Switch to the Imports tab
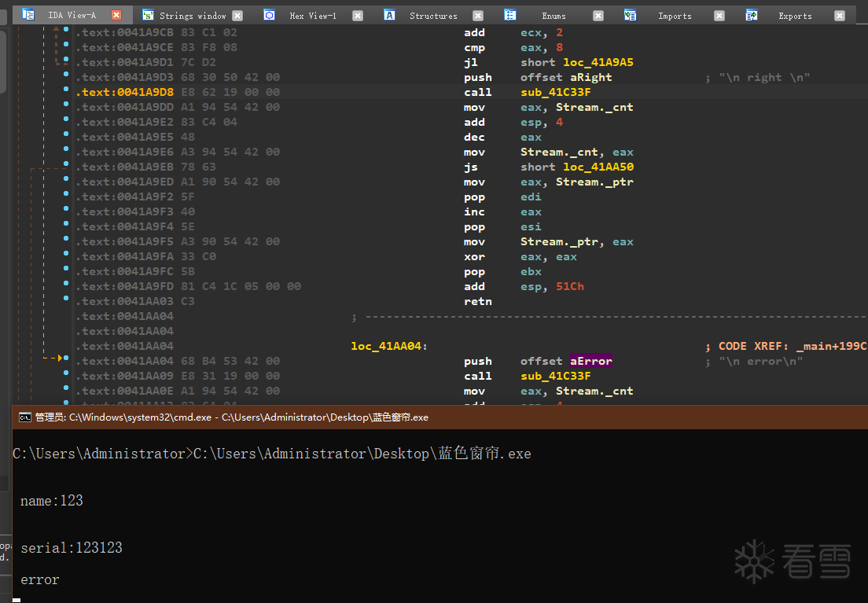 tap(675, 16)
